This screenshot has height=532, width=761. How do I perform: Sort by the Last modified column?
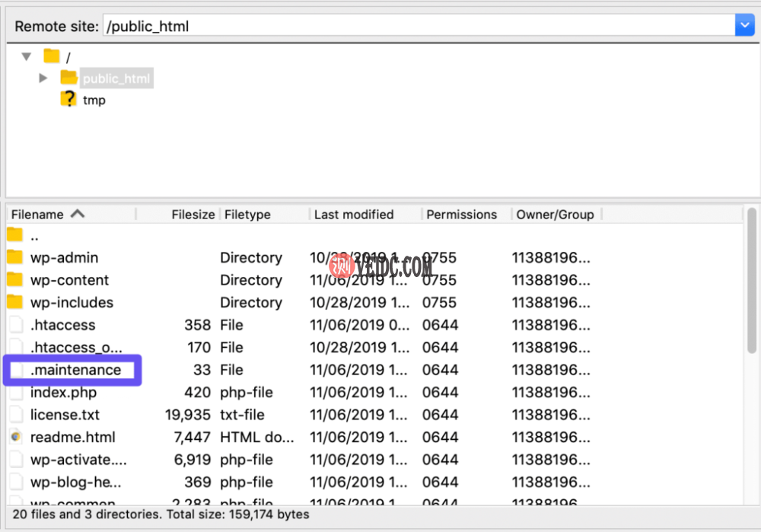354,214
